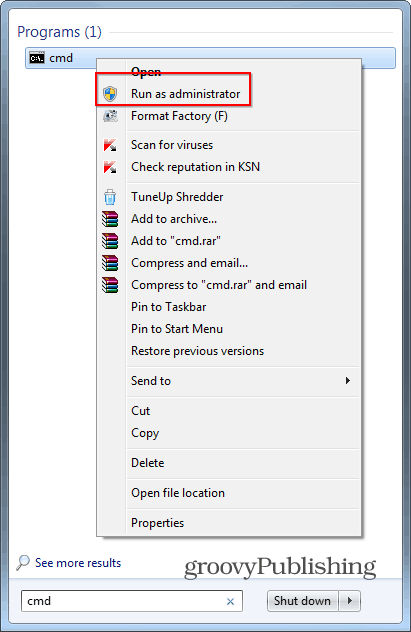Viewport: 411px width, 632px height.
Task: Open Properties from the context menu
Action: (158, 523)
